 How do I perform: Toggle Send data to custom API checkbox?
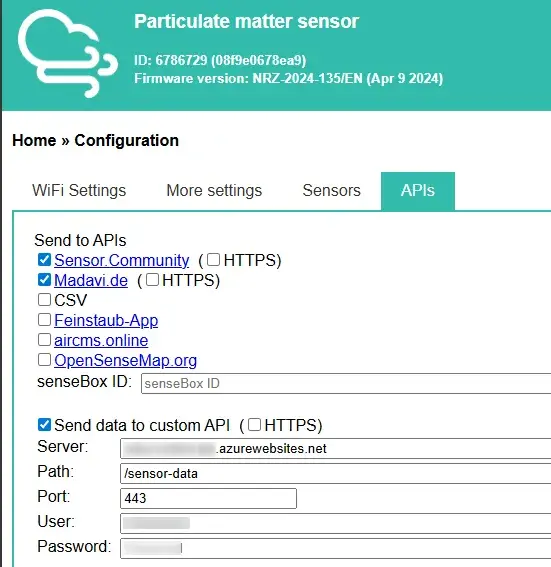tap(44, 425)
